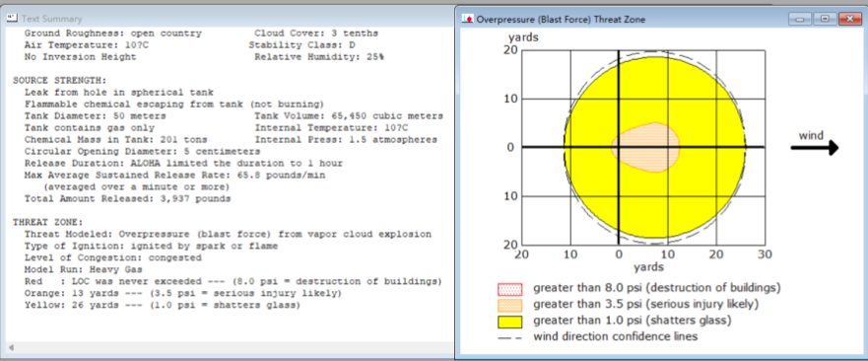Click the 'Max Average Sustained Release Rate' line
Viewport: 868px width, 361px height.
[x=174, y=175]
